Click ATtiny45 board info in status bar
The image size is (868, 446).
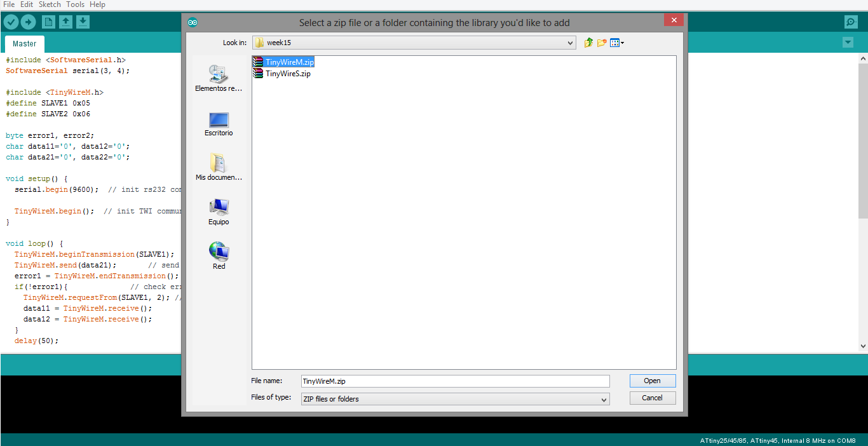click(778, 440)
